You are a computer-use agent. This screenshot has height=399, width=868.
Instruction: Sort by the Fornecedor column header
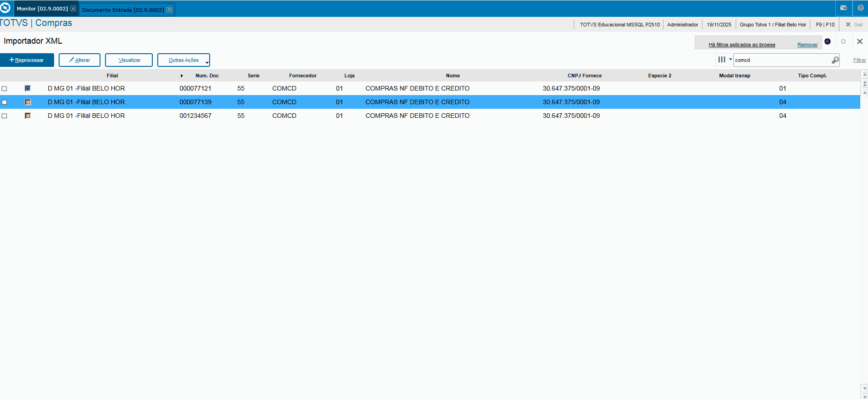tap(303, 76)
